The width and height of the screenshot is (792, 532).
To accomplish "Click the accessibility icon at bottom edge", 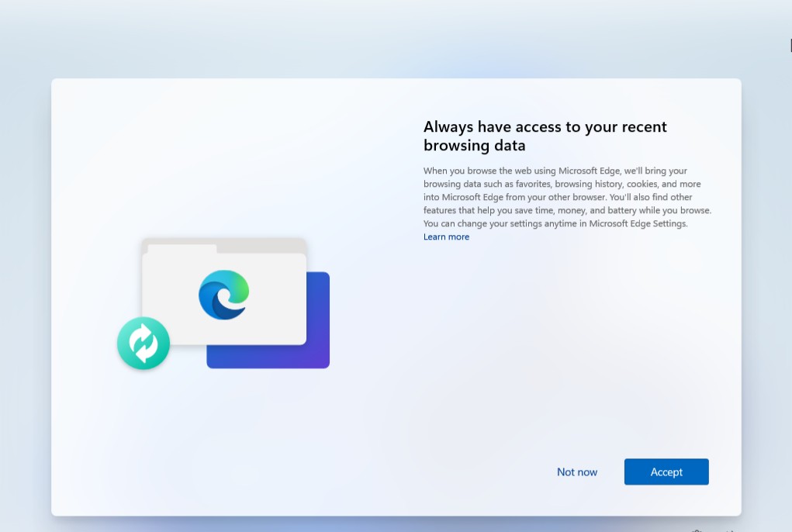I will [697, 530].
